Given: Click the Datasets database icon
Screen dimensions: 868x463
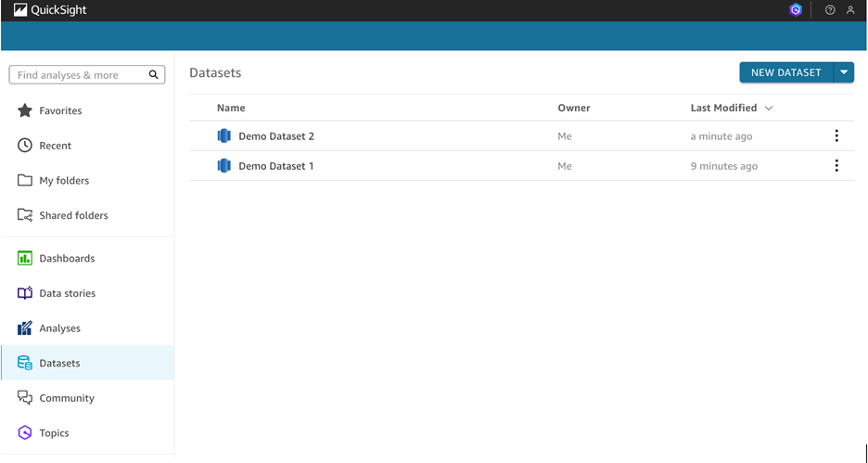Looking at the screenshot, I should coord(25,363).
